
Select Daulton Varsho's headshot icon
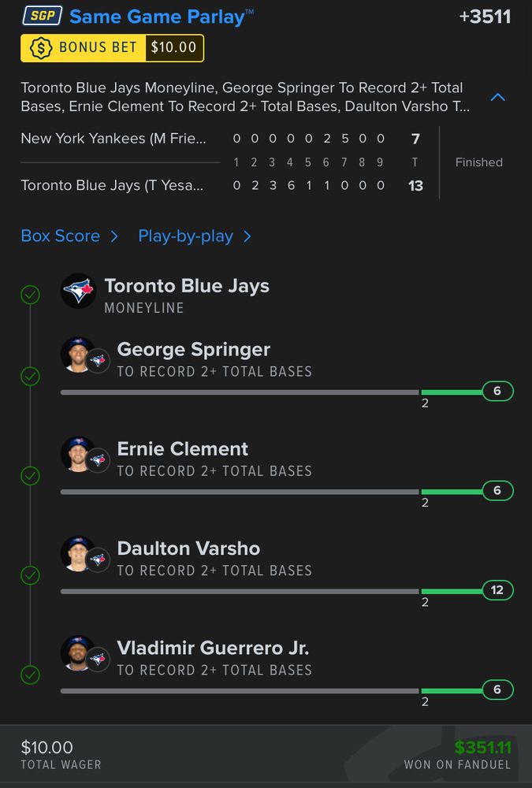coord(77,553)
